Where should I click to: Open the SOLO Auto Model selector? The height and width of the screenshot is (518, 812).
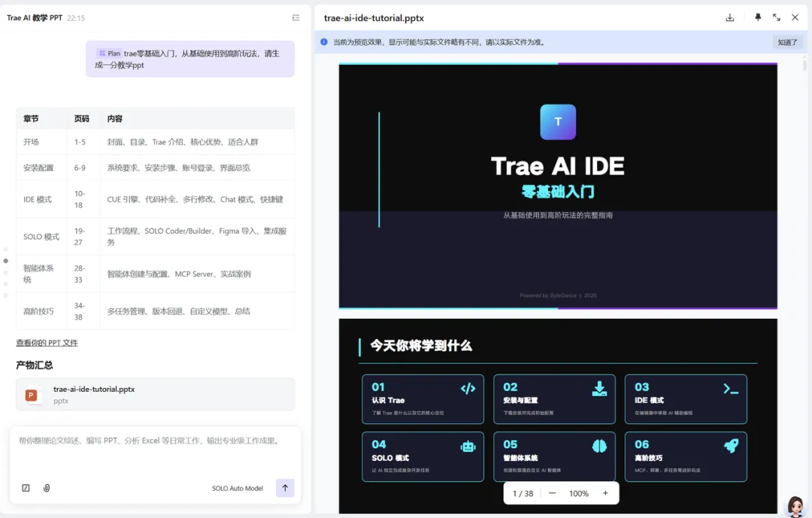coord(237,489)
